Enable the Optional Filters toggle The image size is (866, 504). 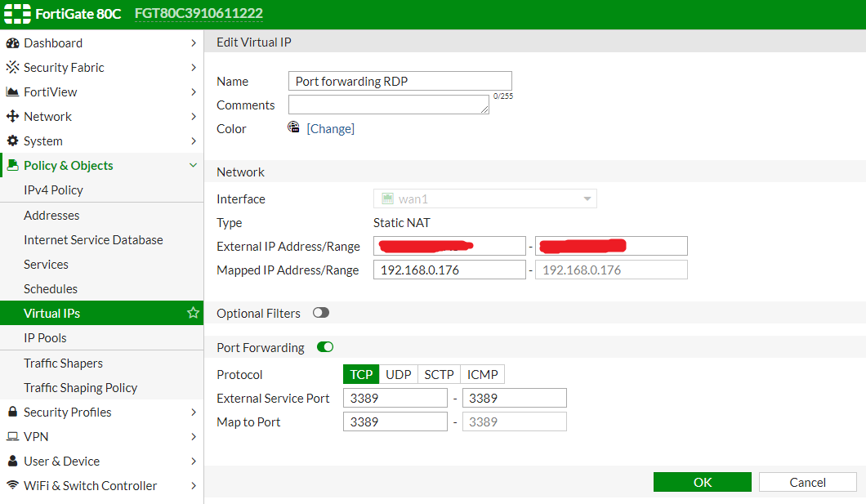tap(321, 313)
